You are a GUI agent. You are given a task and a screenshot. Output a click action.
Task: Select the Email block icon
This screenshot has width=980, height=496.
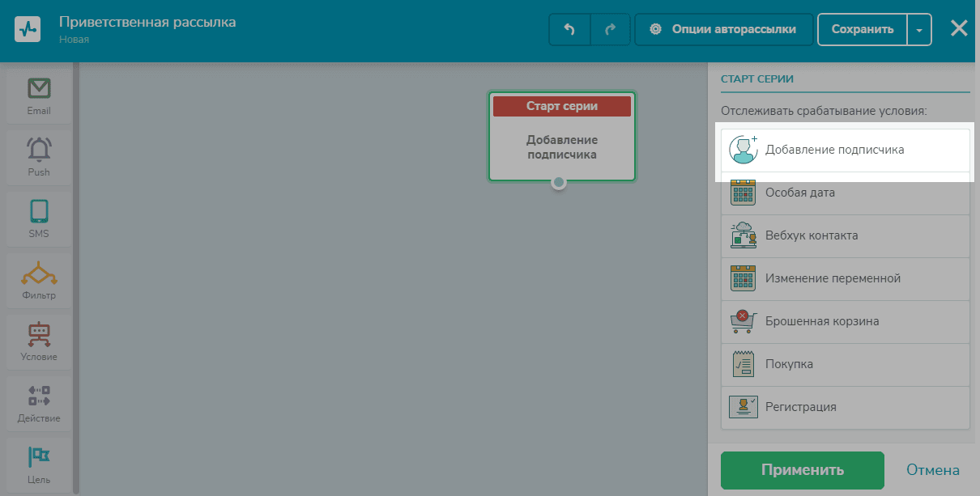click(39, 87)
